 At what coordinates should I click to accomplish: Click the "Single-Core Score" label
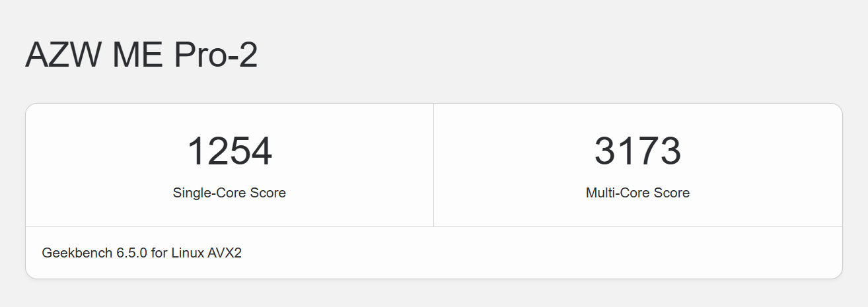click(x=229, y=193)
